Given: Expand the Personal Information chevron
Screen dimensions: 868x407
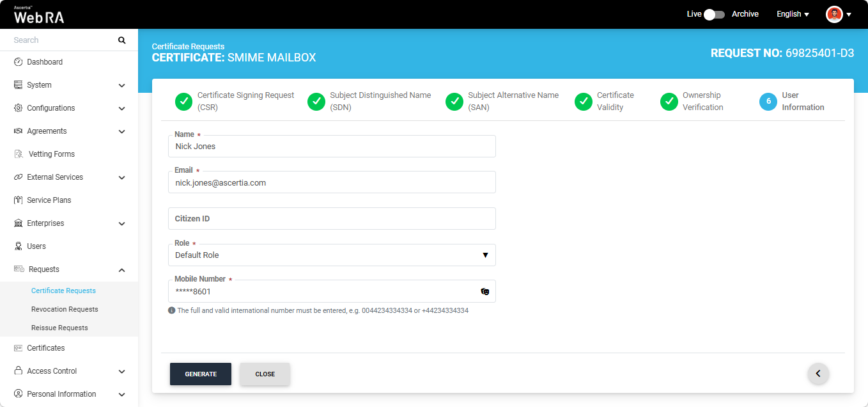Looking at the screenshot, I should pyautogui.click(x=122, y=394).
